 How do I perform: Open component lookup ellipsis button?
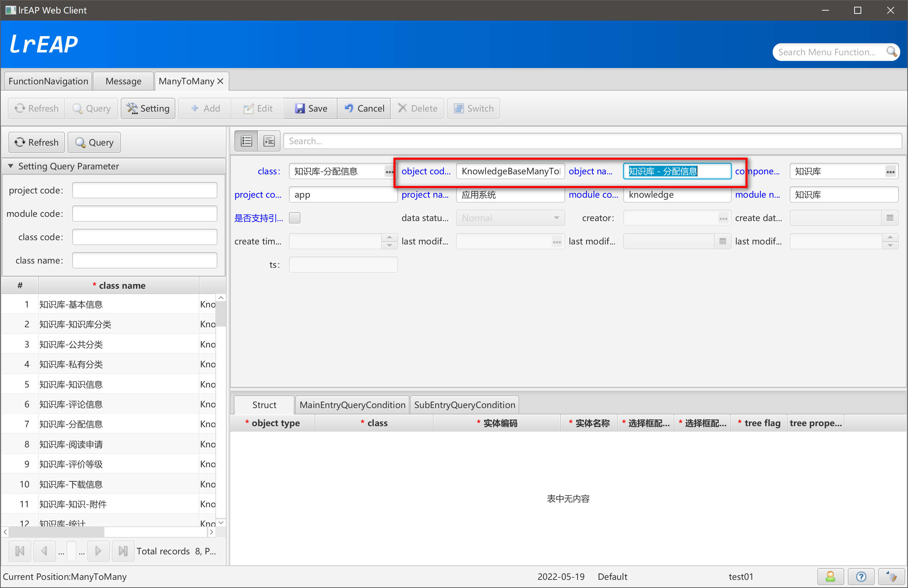pos(890,172)
